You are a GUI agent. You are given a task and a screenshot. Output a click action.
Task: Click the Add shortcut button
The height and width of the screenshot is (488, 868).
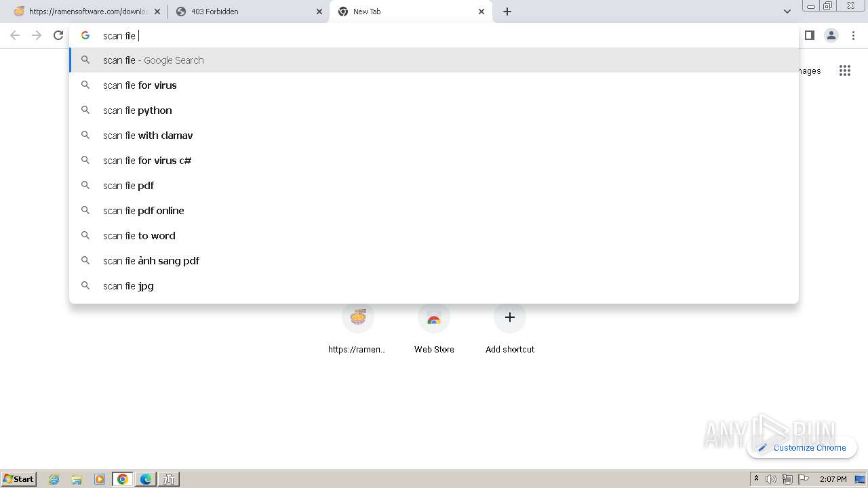510,329
